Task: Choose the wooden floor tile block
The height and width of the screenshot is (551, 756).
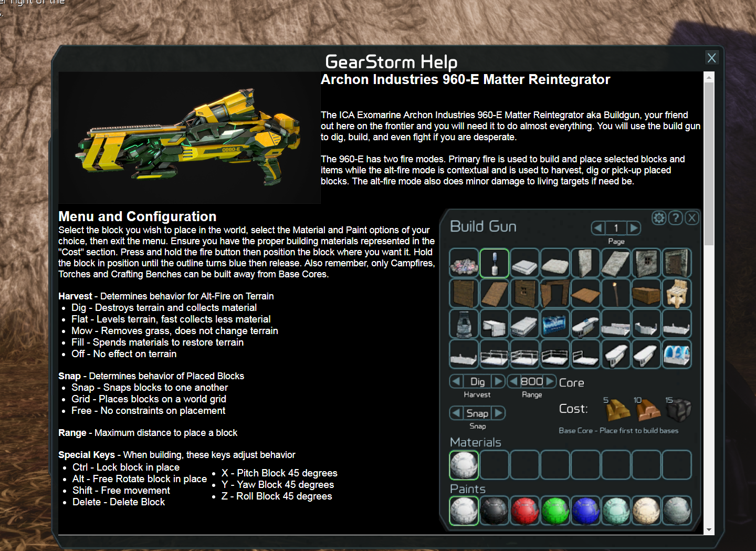Action: click(586, 293)
